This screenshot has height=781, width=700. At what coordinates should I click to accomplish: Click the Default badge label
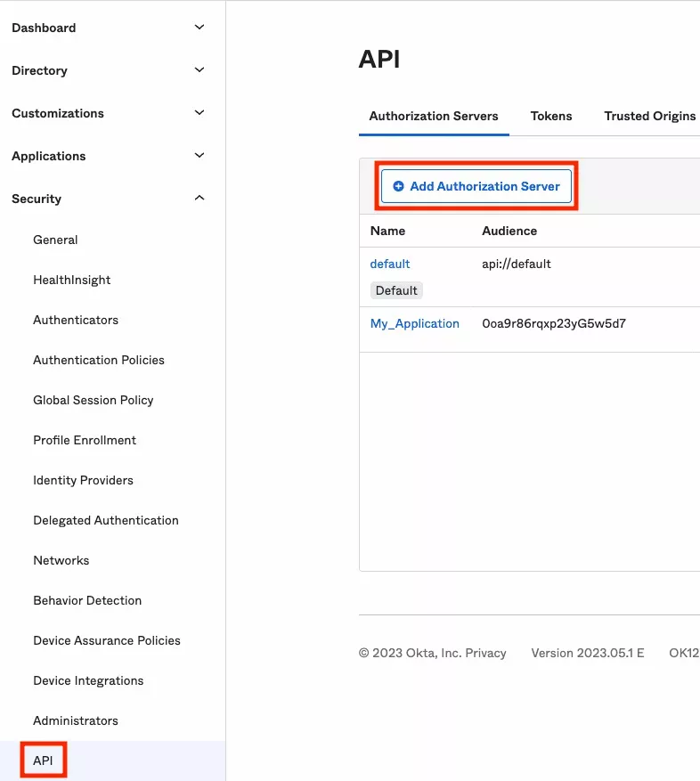[396, 290]
